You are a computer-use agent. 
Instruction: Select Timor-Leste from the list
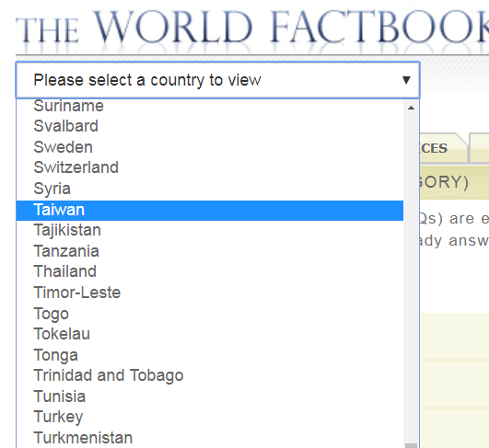point(210,293)
